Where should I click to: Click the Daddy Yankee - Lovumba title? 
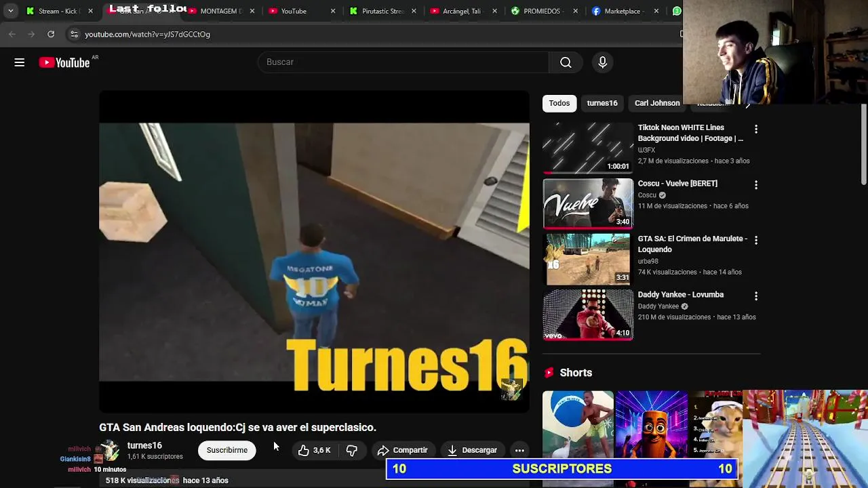[681, 295]
